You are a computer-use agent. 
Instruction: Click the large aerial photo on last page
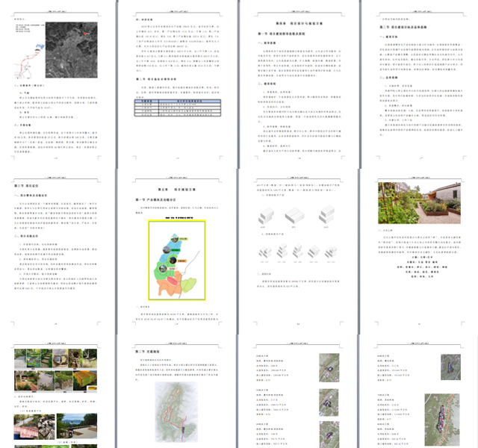pos(442,420)
